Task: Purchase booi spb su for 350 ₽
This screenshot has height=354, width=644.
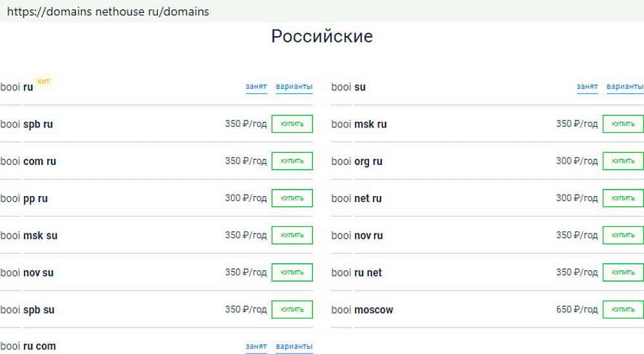Action: 292,310
